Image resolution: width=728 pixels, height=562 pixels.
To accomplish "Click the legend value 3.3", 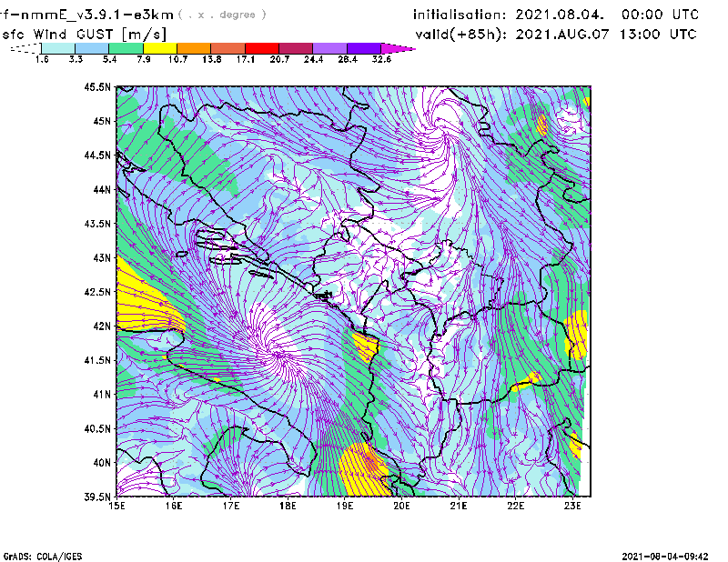I will point(76,59).
